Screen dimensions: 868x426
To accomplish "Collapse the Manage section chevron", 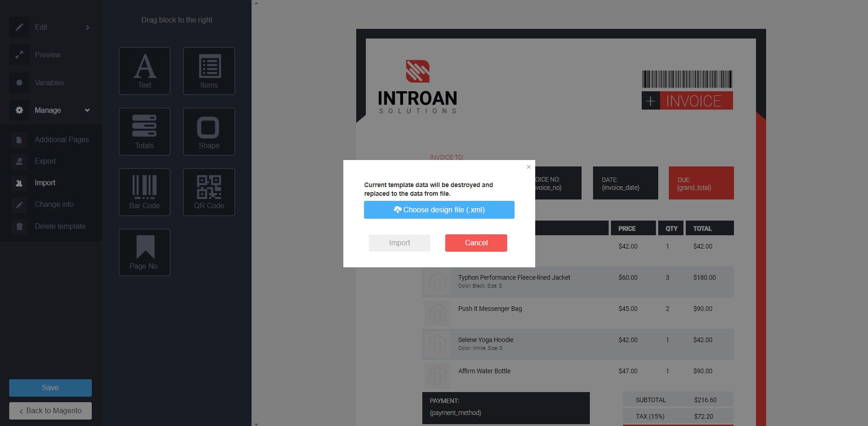I will [x=87, y=110].
